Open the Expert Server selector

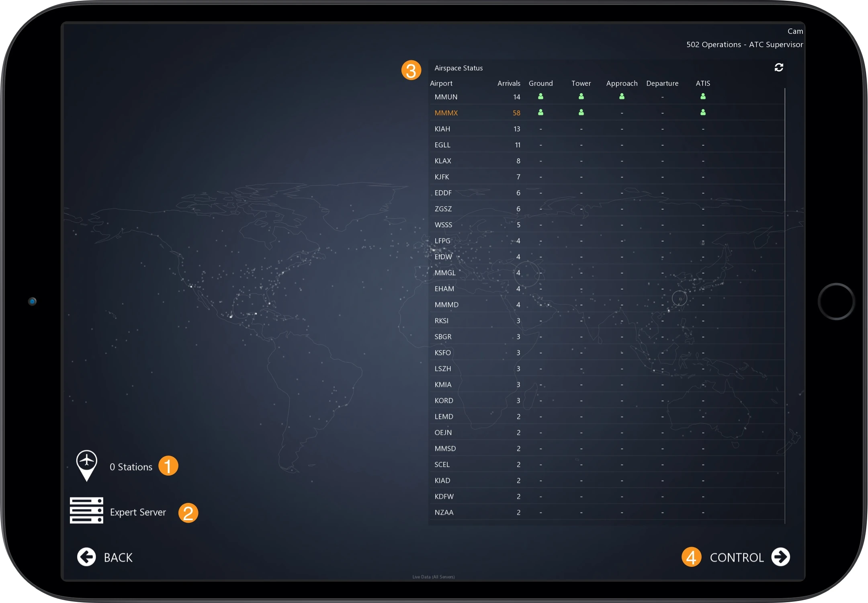pos(138,512)
